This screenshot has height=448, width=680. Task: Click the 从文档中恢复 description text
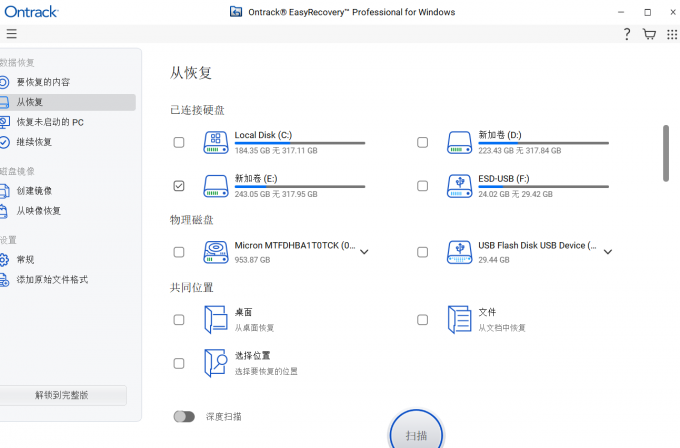tap(502, 328)
